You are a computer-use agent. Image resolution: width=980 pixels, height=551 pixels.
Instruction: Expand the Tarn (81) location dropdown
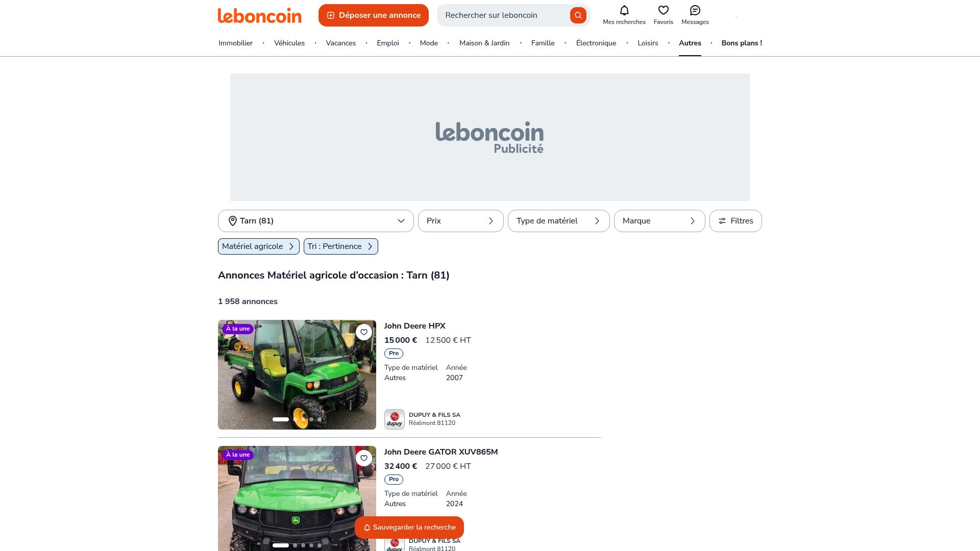click(315, 221)
